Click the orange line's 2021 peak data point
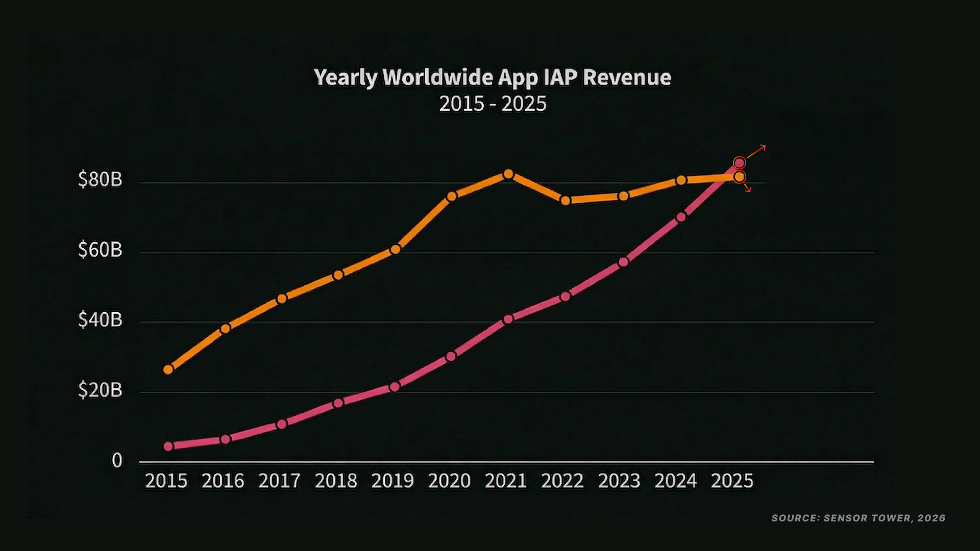 pyautogui.click(x=508, y=174)
